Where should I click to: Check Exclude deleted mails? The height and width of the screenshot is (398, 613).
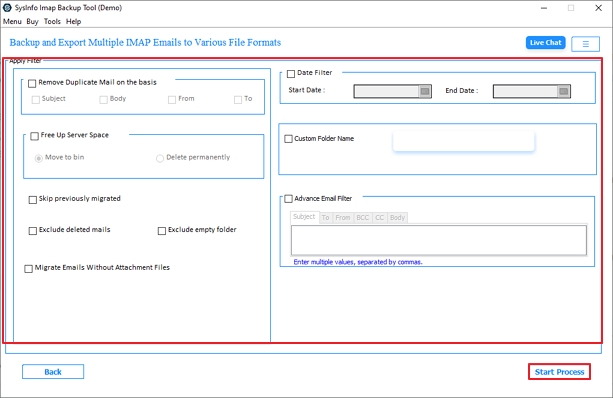pos(33,231)
